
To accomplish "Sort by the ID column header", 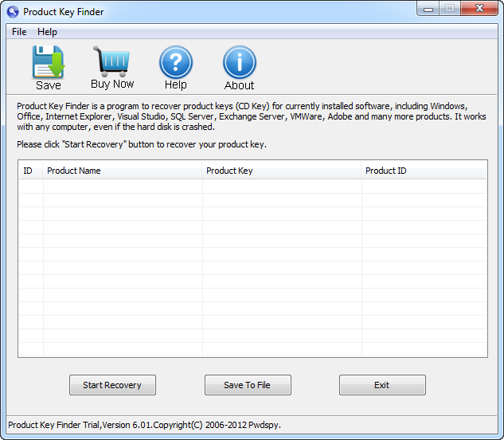I will 30,171.
